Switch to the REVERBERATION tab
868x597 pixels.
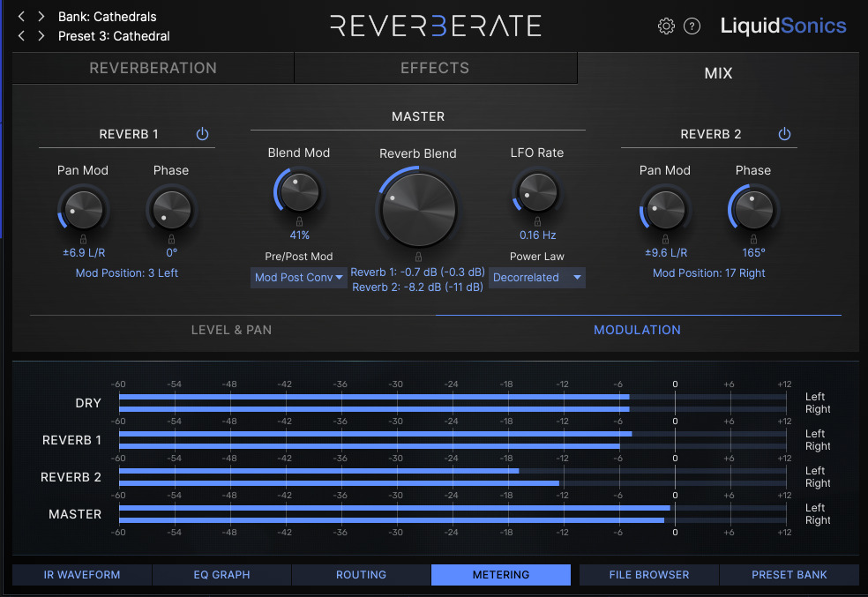click(x=153, y=68)
